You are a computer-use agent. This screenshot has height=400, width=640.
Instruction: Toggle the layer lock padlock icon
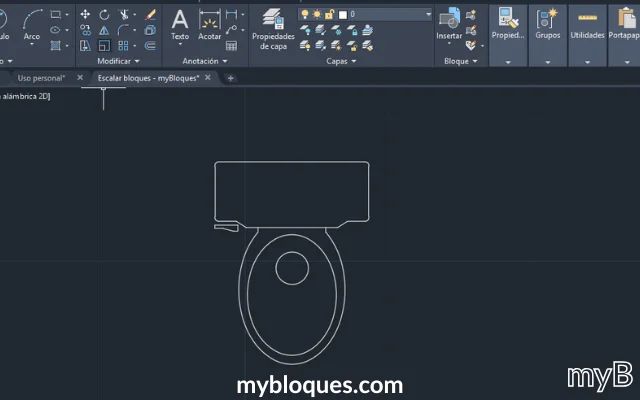328,15
